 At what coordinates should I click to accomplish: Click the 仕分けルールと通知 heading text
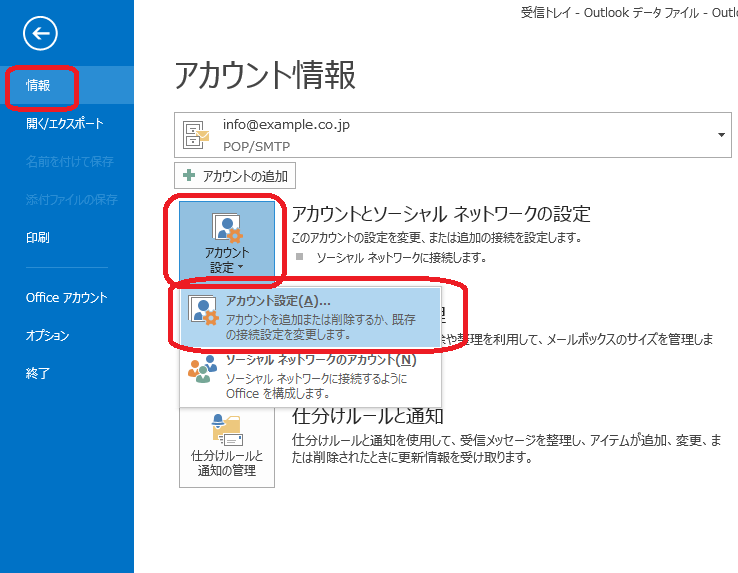(368, 416)
